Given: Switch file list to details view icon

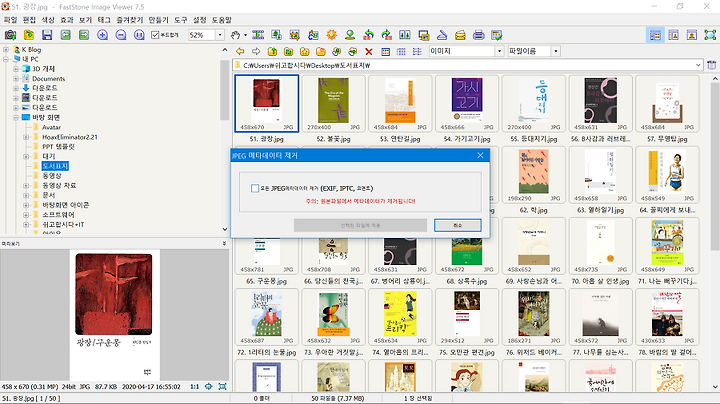Looking at the screenshot, I should [x=417, y=51].
